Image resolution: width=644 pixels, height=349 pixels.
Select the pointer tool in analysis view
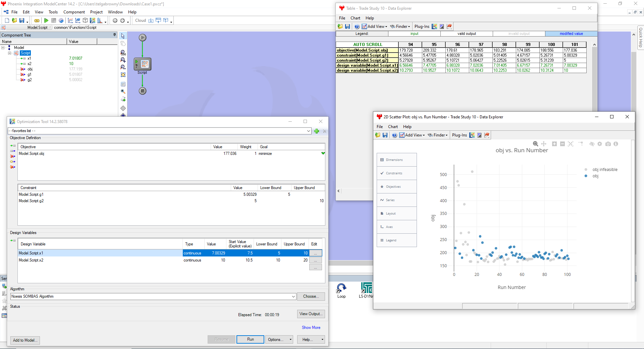123,36
